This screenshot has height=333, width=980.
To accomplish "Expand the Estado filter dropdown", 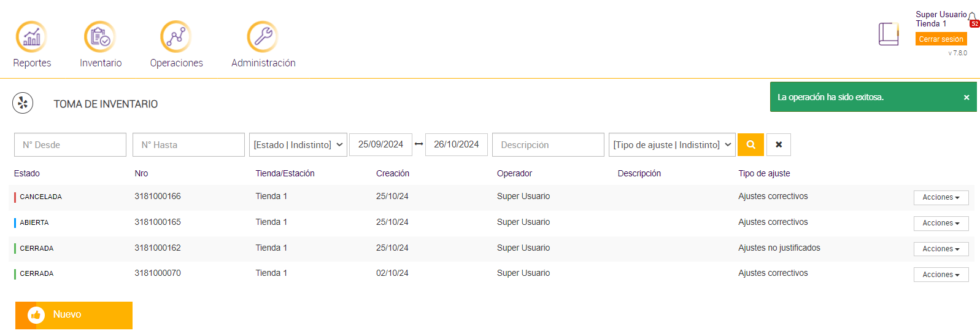I will click(x=298, y=145).
